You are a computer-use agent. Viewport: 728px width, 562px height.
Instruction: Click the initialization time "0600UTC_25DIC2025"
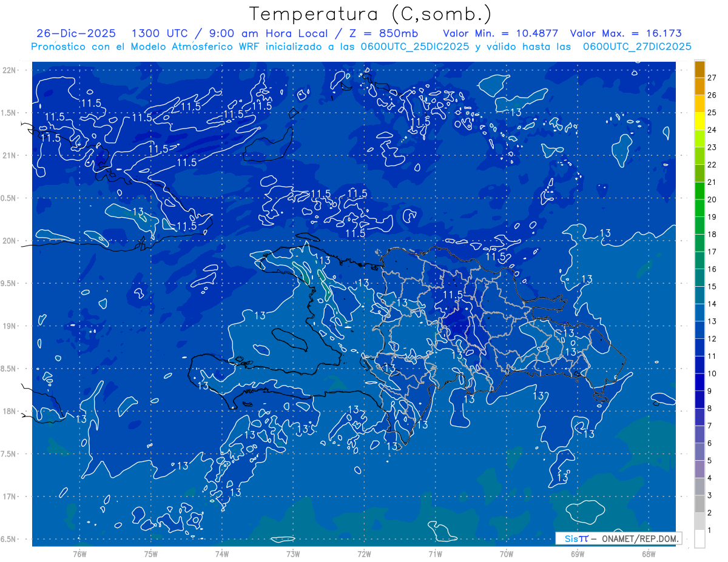[414, 47]
